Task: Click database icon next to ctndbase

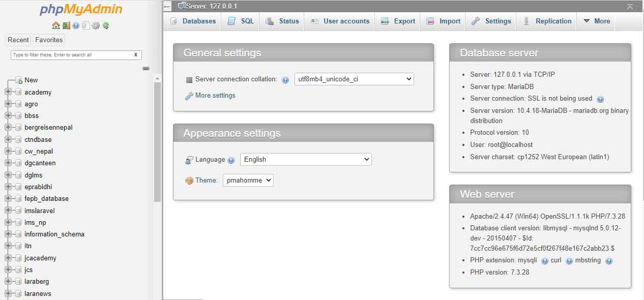Action: point(18,139)
